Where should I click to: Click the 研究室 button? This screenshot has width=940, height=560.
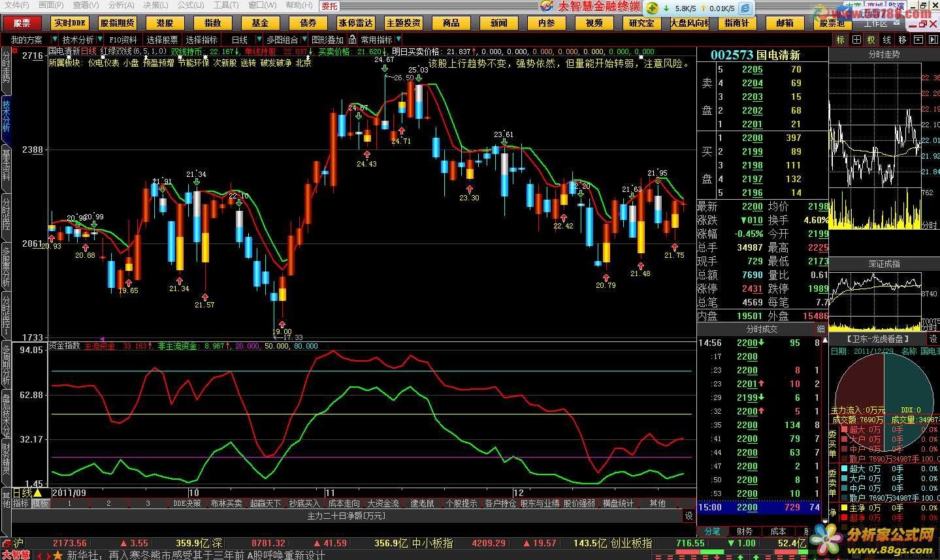coord(641,23)
